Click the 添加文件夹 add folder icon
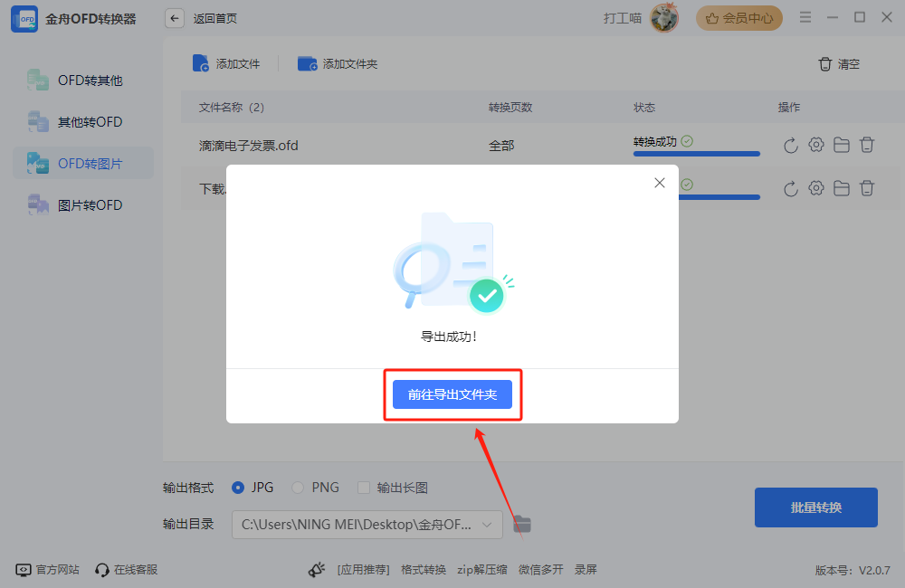This screenshot has width=905, height=588. point(307,63)
